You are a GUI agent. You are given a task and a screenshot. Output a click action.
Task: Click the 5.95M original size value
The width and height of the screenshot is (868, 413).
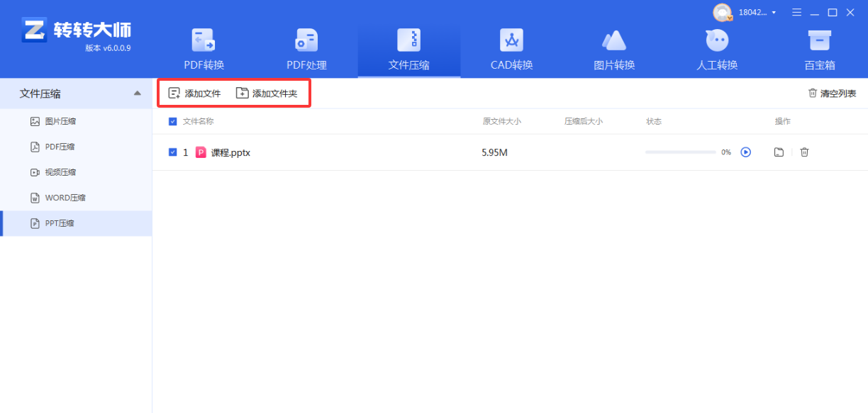(495, 152)
